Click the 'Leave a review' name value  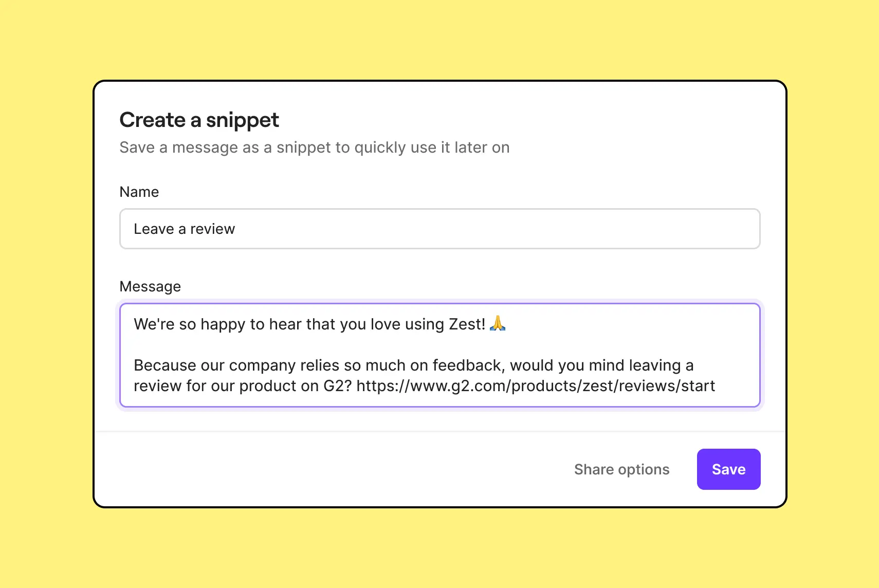pyautogui.click(x=184, y=229)
